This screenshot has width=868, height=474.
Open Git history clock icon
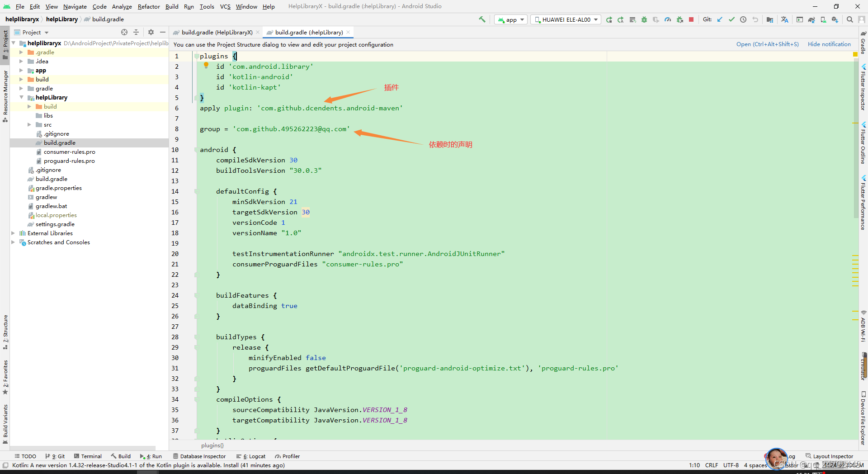click(743, 19)
